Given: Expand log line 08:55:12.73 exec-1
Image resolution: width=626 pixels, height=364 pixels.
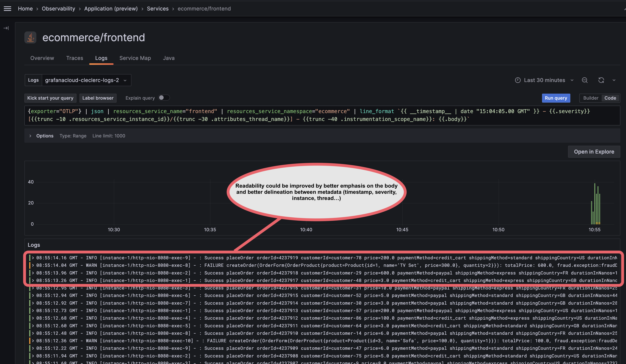Looking at the screenshot, I should tap(33, 311).
